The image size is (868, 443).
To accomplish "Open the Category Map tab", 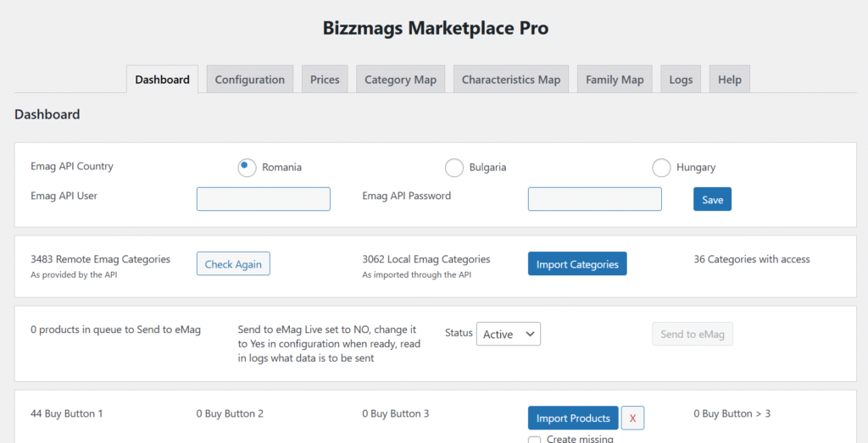I will click(x=400, y=80).
